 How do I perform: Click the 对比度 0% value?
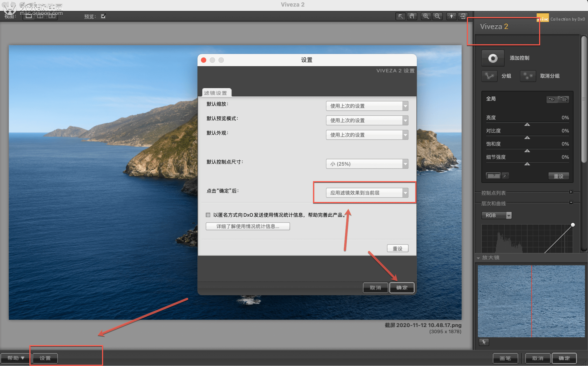(x=565, y=131)
